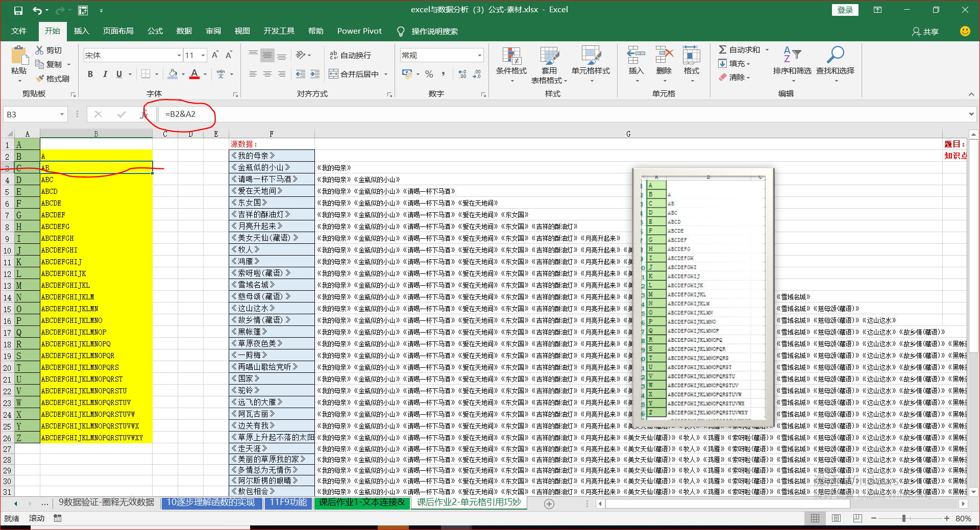Click the Decrease Decimal icon
980x530 pixels.
point(477,74)
